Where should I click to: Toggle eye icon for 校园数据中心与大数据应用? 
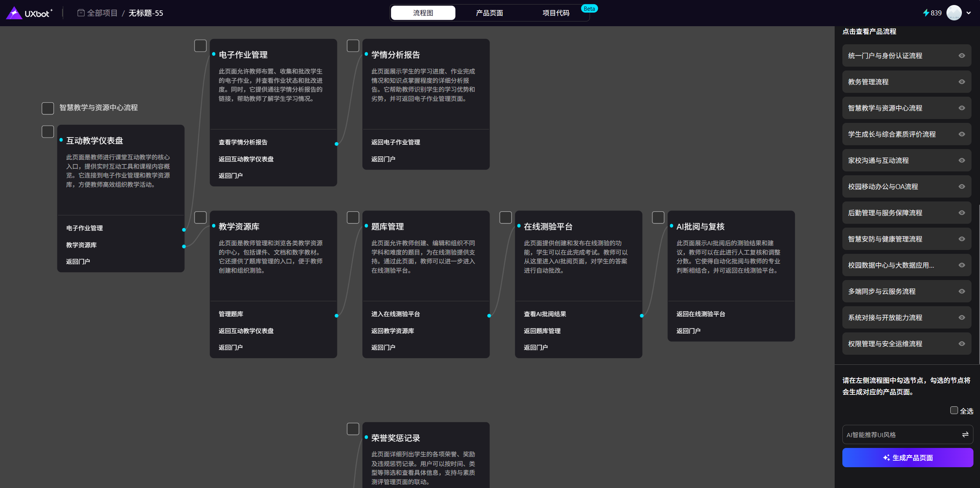(x=962, y=265)
